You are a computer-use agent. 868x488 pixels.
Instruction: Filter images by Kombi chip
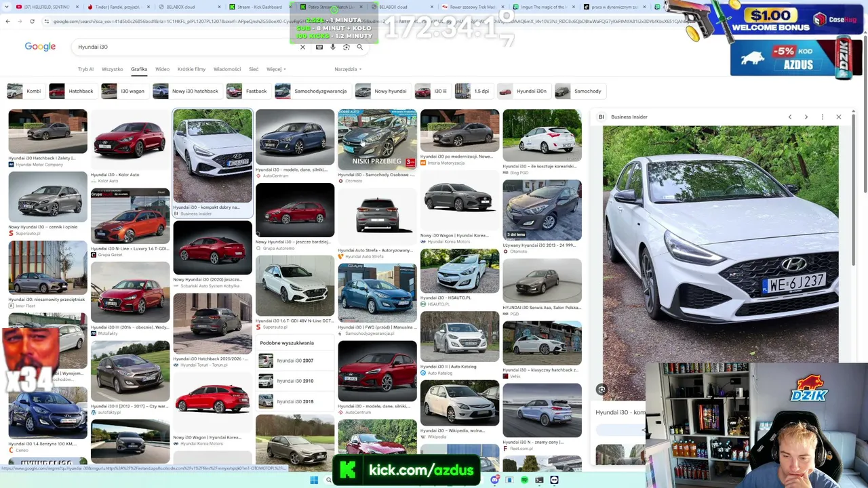point(25,91)
